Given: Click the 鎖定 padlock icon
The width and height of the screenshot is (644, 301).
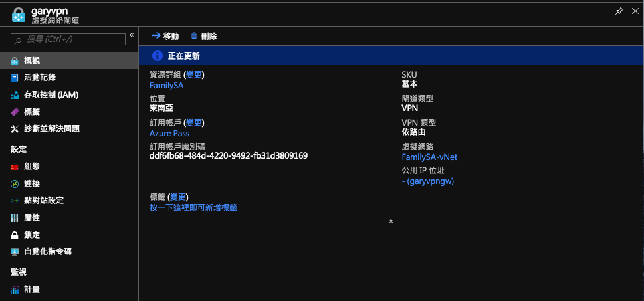Looking at the screenshot, I should pyautogui.click(x=15, y=235).
